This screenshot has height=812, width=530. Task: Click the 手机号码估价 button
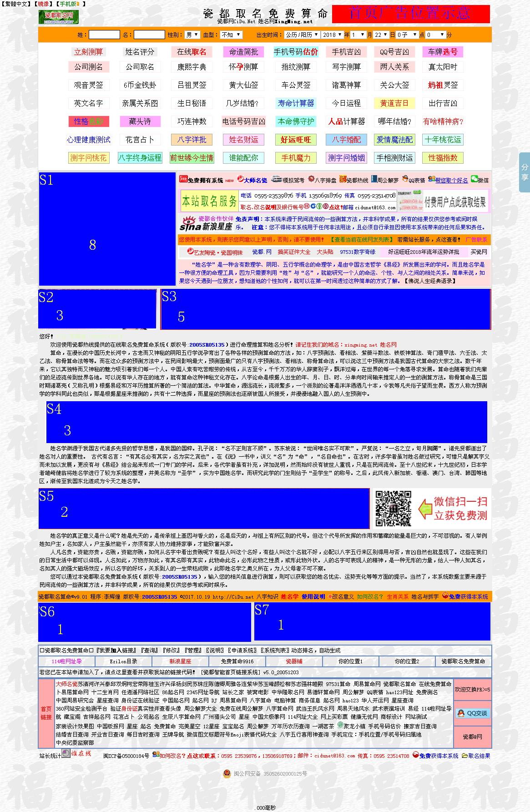click(296, 52)
